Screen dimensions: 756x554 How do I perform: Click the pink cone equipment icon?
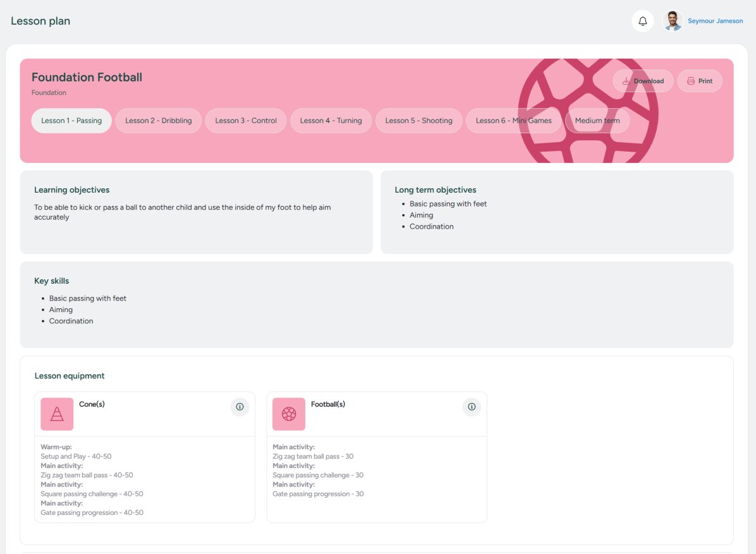pyautogui.click(x=57, y=414)
